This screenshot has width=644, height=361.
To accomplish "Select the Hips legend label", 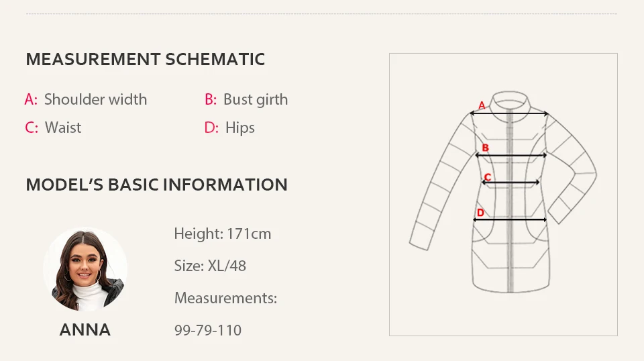I will pyautogui.click(x=240, y=128).
